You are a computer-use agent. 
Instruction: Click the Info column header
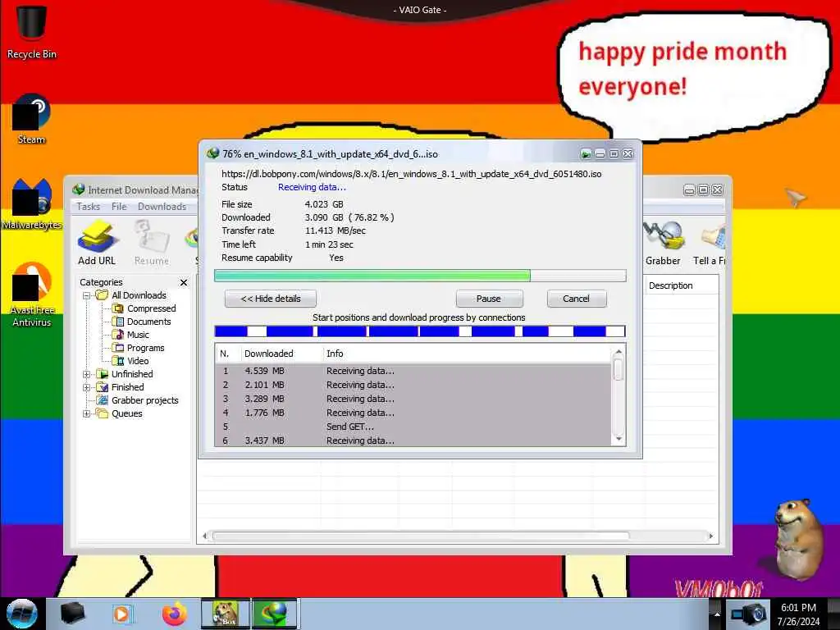466,354
